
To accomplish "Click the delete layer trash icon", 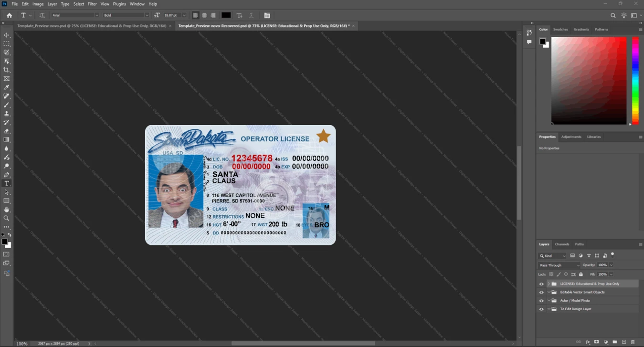I will pyautogui.click(x=633, y=342).
